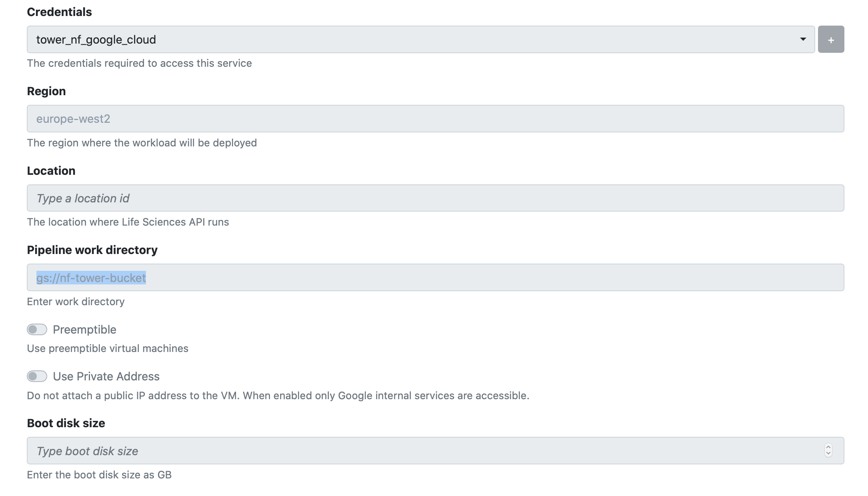This screenshot has height=496, width=868.
Task: Click the Preemptible label text
Action: (x=84, y=330)
